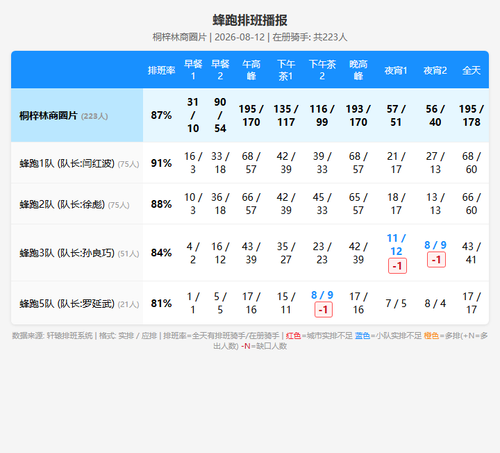Click the -1 badge under 蜂跑3队 夜宵1
The height and width of the screenshot is (453, 500).
tap(397, 266)
